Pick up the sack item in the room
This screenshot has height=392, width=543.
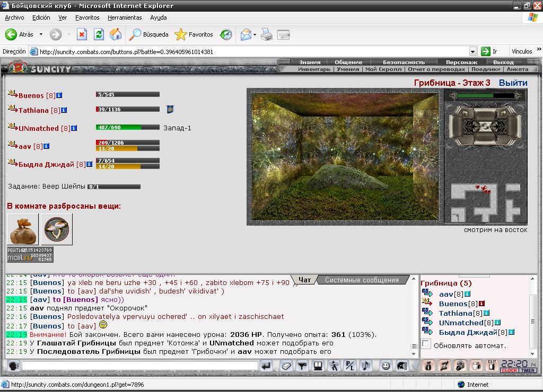tap(23, 229)
